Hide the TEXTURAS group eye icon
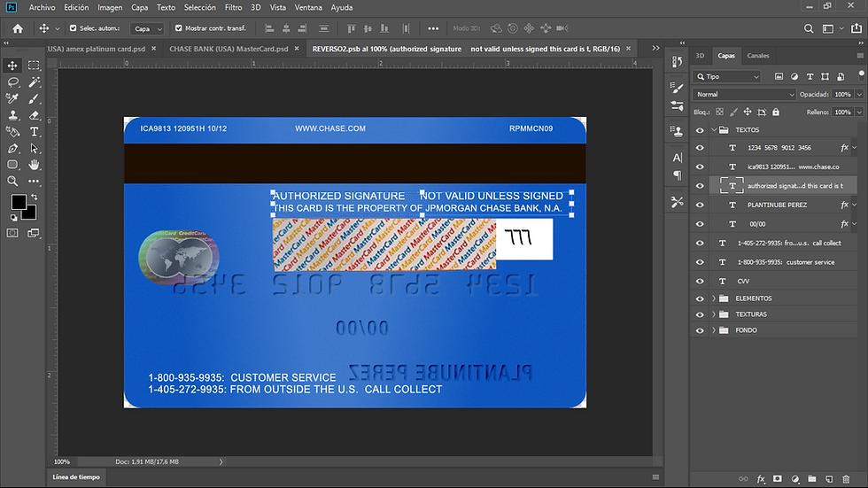Viewport: 868px width, 488px height. [700, 314]
